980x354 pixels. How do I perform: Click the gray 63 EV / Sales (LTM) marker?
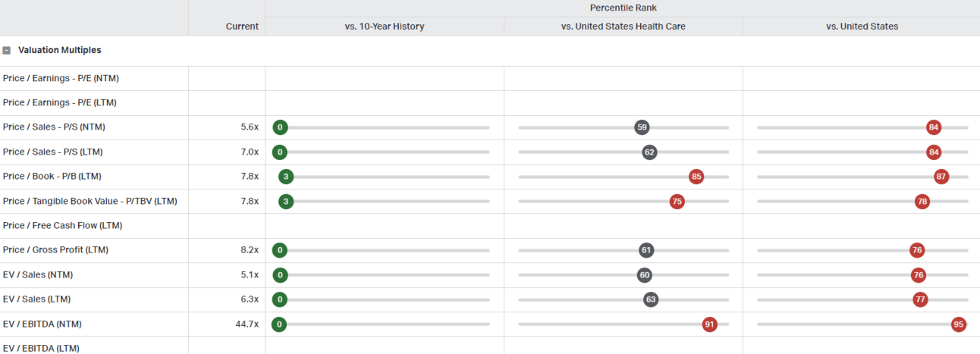coord(651,299)
